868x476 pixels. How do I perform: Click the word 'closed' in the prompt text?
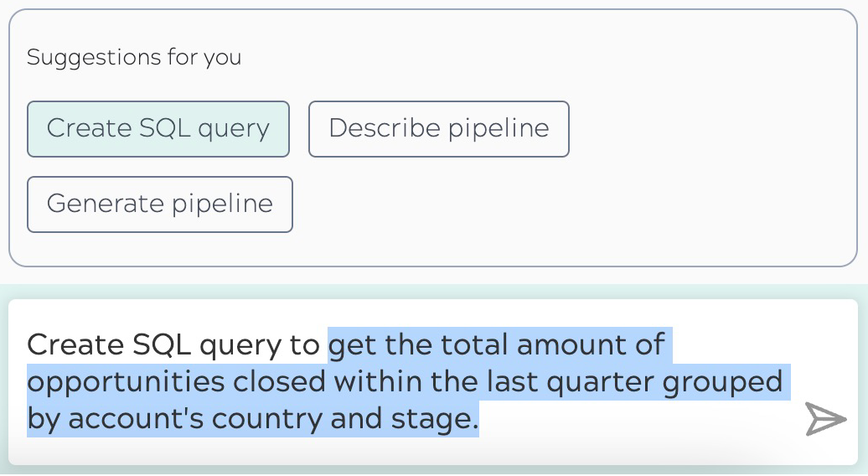(279, 382)
